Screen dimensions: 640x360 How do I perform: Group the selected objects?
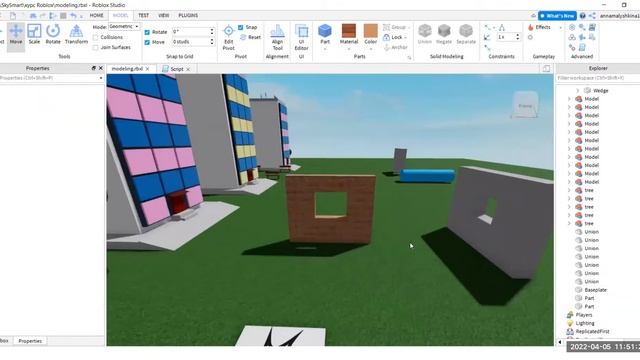pos(394,27)
